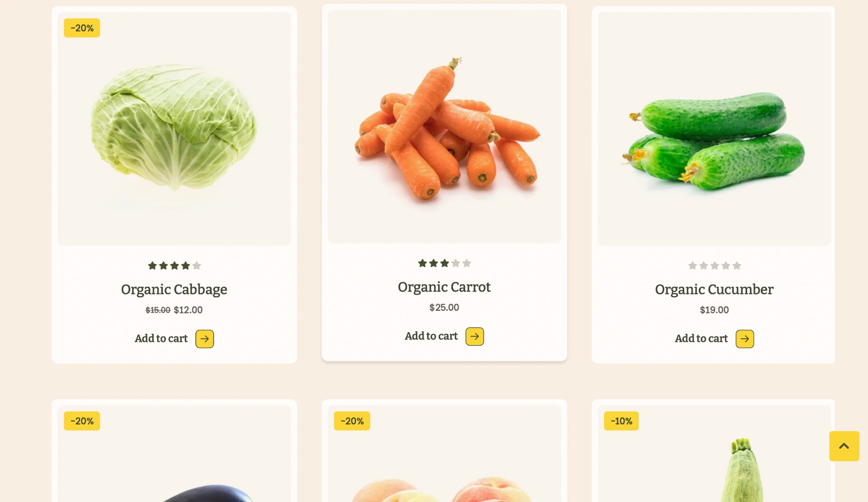Add Organic Cabbage to cart
This screenshot has width=868, height=502.
point(161,338)
